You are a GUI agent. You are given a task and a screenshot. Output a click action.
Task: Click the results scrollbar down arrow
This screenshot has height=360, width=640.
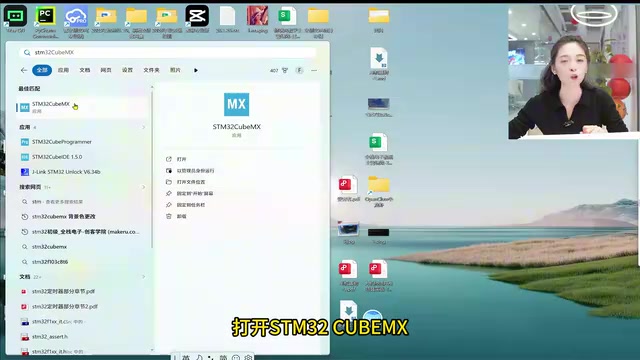click(152, 350)
